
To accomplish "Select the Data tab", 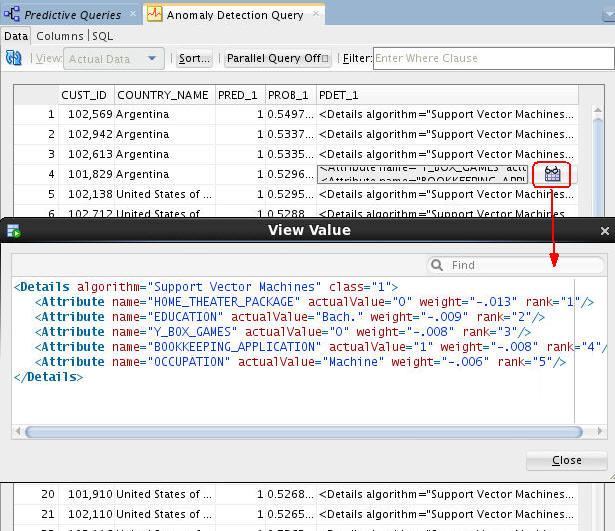I will point(16,36).
